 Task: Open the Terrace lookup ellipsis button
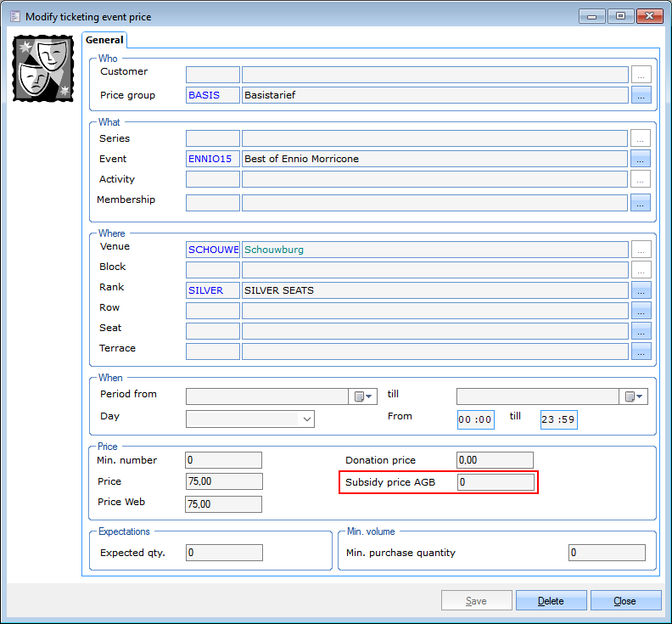(641, 351)
